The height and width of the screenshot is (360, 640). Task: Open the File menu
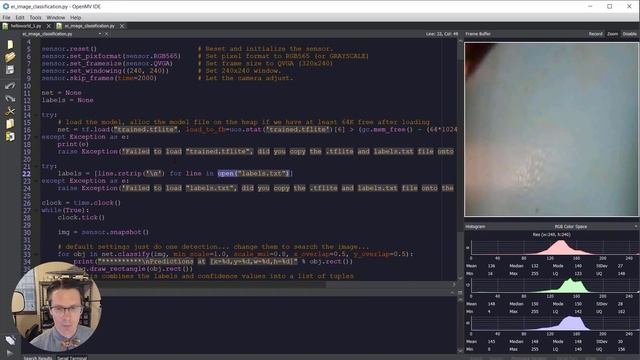7,18
